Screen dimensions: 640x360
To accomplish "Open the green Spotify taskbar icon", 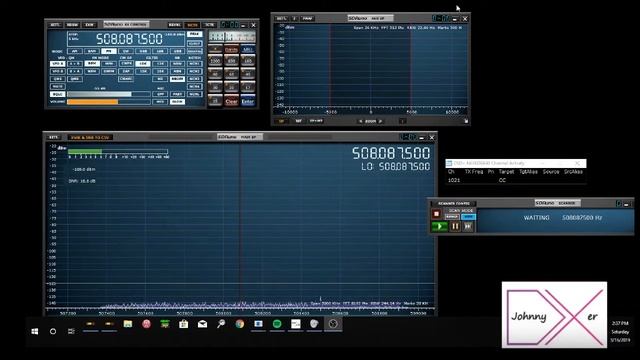I will tap(277, 324).
